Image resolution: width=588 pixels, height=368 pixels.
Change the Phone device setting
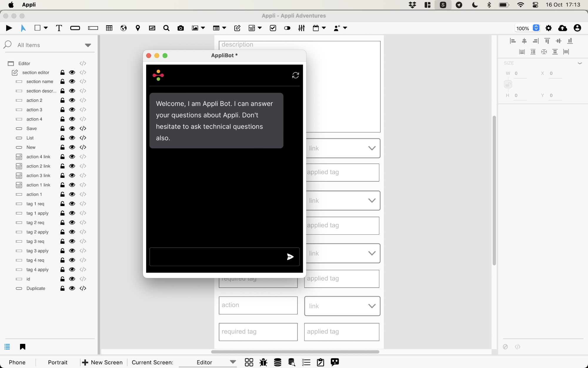pos(17,362)
